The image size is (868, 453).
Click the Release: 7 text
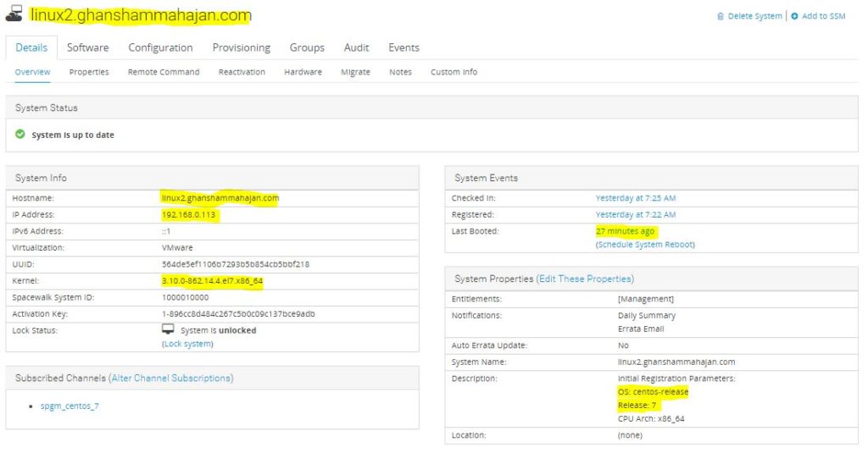[637, 405]
